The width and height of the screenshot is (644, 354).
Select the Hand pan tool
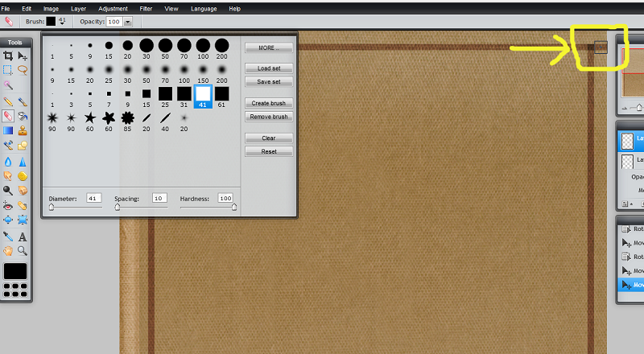8,250
